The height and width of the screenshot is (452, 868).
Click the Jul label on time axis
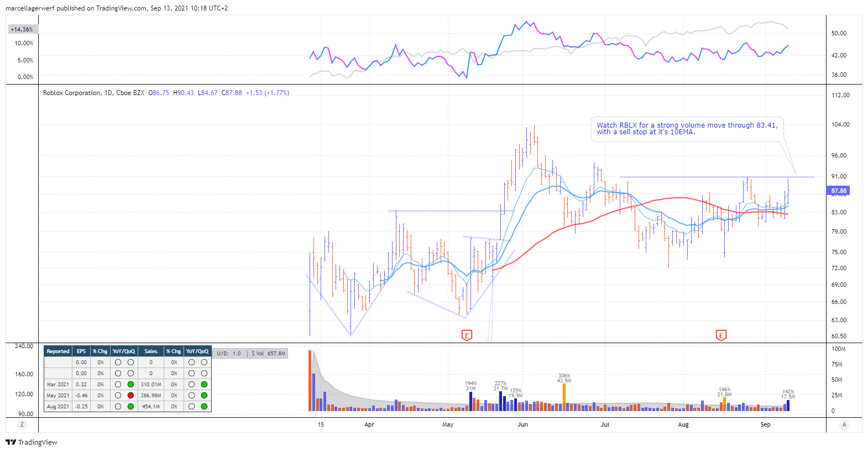pos(605,424)
